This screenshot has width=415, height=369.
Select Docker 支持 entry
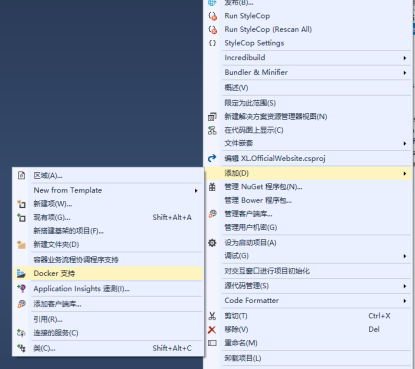pyautogui.click(x=54, y=274)
